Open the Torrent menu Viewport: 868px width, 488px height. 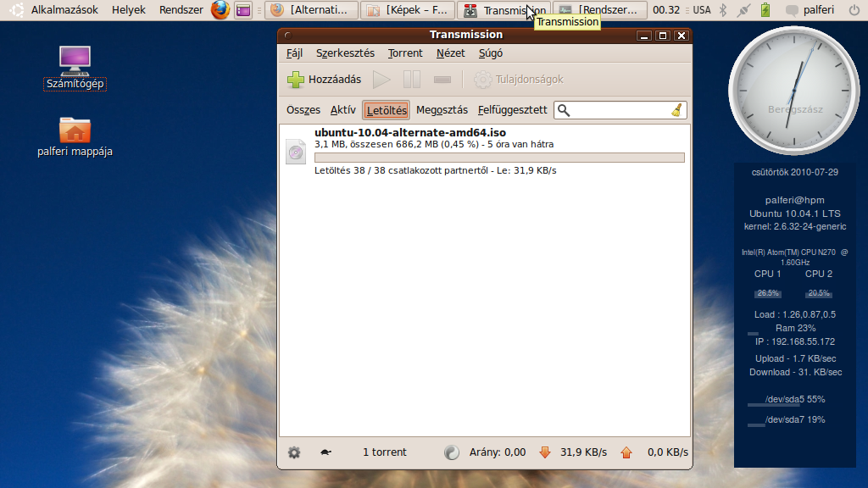point(405,53)
